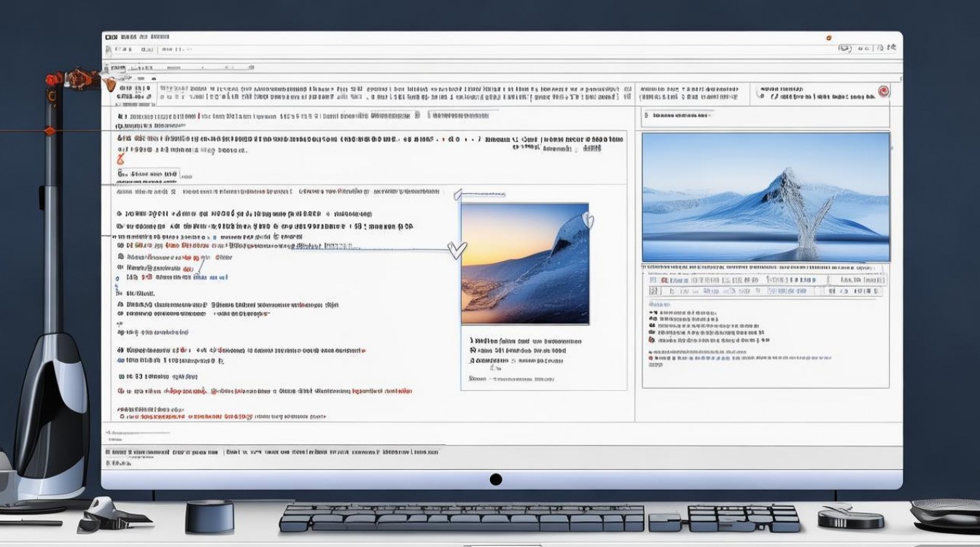
Task: Click the small orange dot in the title bar
Action: 828,37
